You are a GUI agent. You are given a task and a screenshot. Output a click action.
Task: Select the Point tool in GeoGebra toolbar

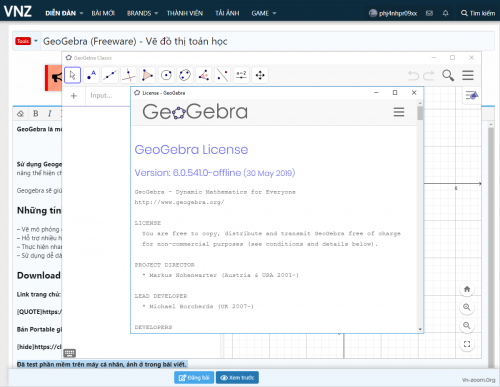(91, 75)
